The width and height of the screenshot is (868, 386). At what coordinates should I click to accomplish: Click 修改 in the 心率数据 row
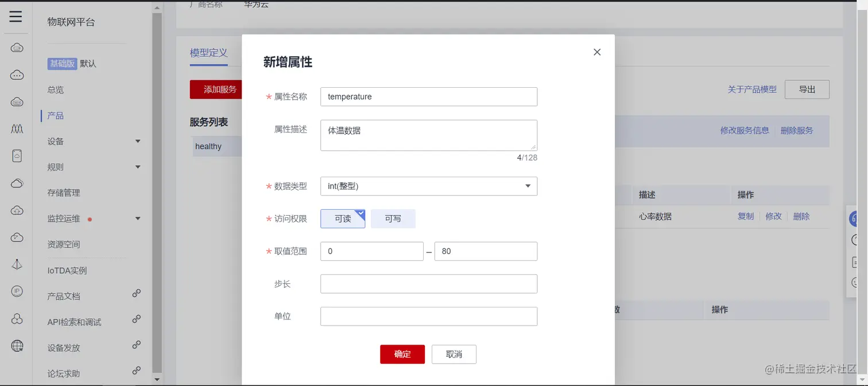click(x=773, y=216)
